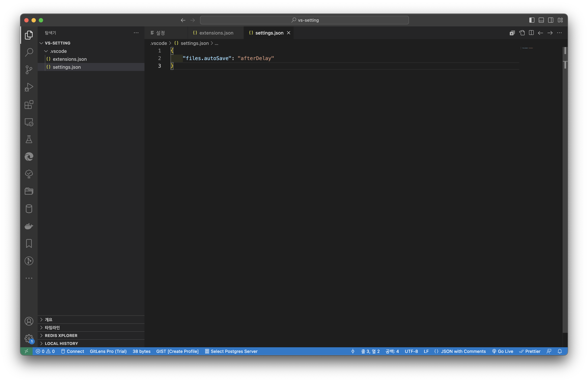Click the Manage gear icon
The height and width of the screenshot is (382, 588).
pyautogui.click(x=29, y=338)
